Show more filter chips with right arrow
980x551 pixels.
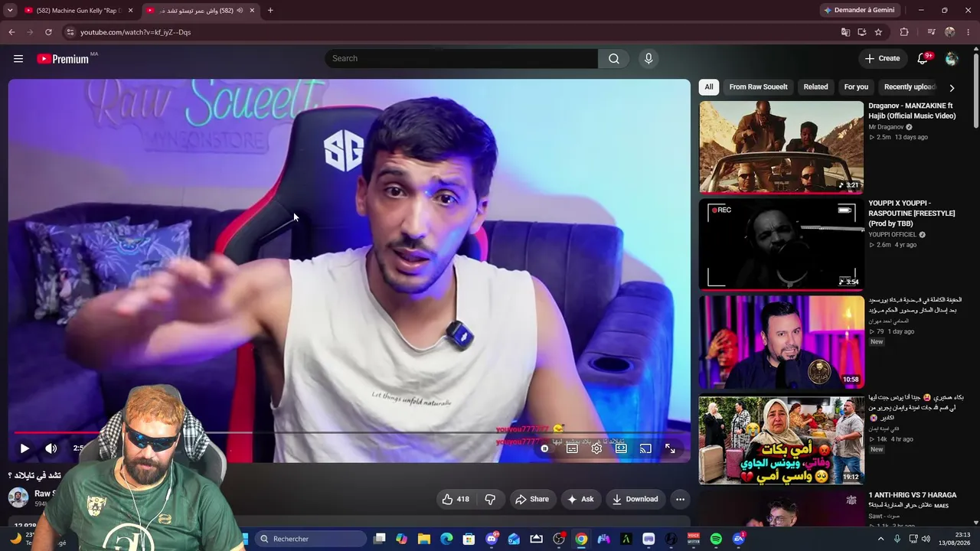[x=952, y=87]
